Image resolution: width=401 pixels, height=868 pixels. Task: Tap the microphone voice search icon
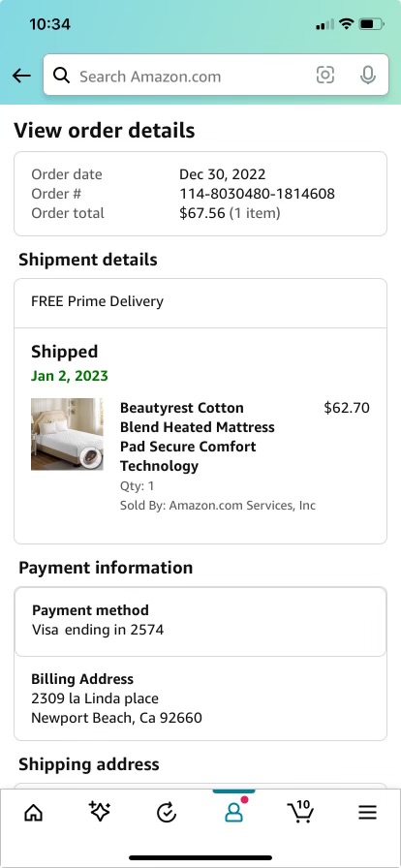[368, 75]
